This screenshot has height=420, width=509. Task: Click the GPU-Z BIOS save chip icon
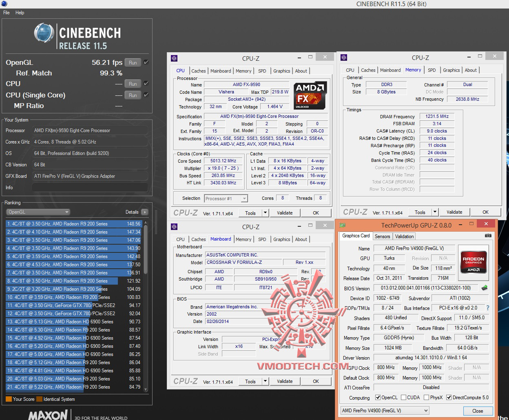point(485,288)
